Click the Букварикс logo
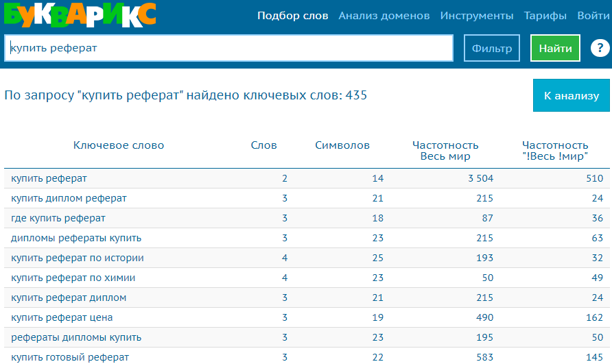The width and height of the screenshot is (612, 364). [80, 14]
